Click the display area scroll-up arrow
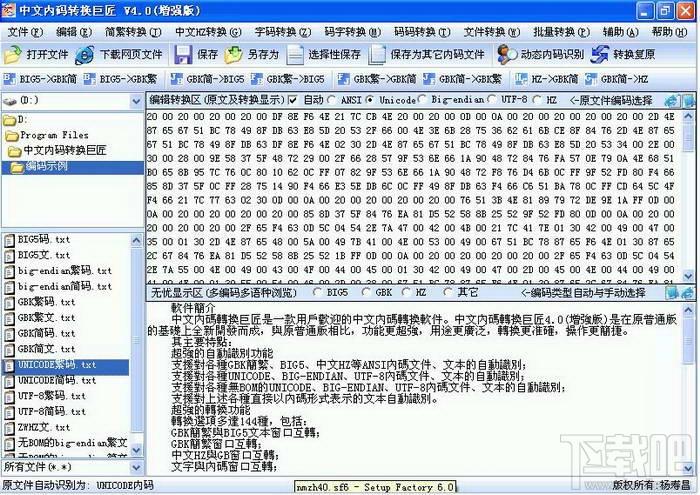The image size is (700, 495). (689, 309)
